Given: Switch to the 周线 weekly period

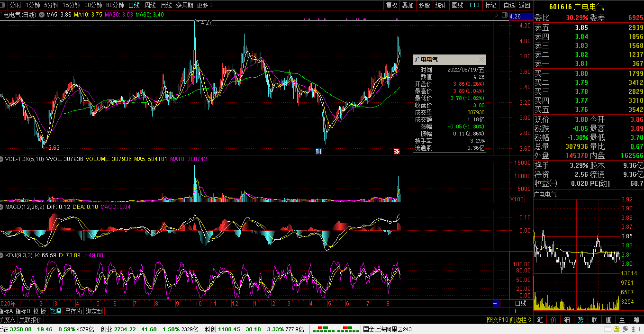Looking at the screenshot, I should [150, 5].
